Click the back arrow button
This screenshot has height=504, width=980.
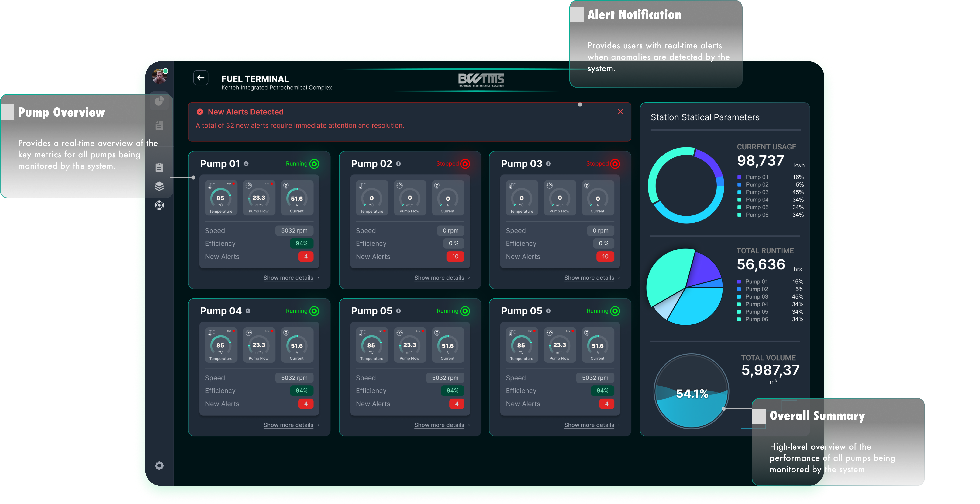pos(201,78)
